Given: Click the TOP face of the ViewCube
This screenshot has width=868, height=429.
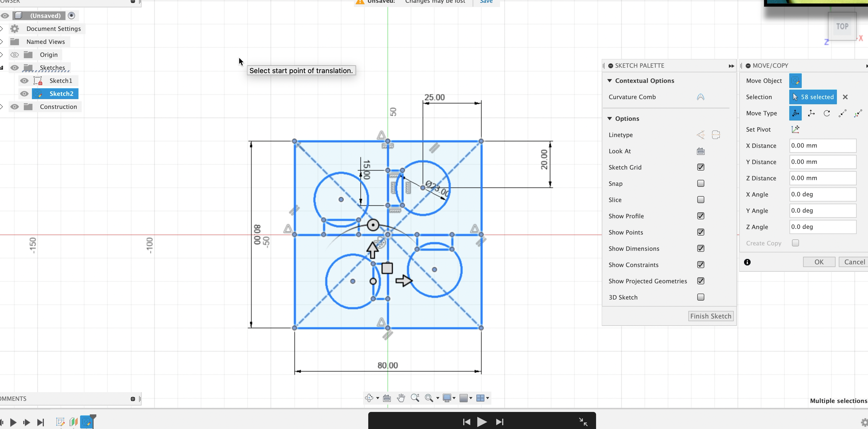Looking at the screenshot, I should click(842, 26).
